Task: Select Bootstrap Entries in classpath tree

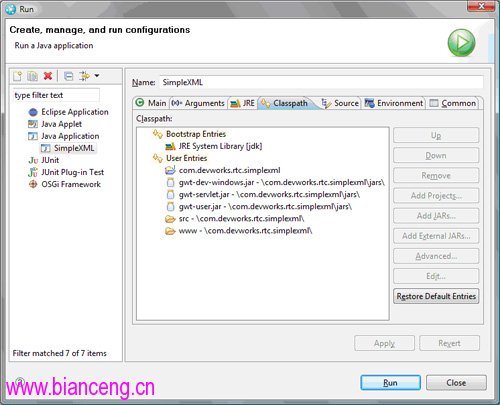Action: pyautogui.click(x=196, y=134)
